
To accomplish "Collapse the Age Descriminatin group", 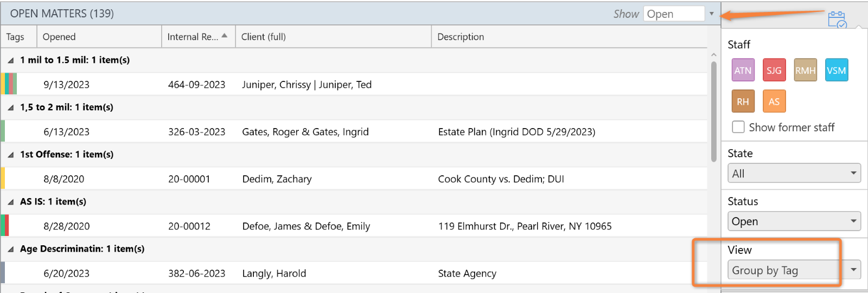I will 11,249.
